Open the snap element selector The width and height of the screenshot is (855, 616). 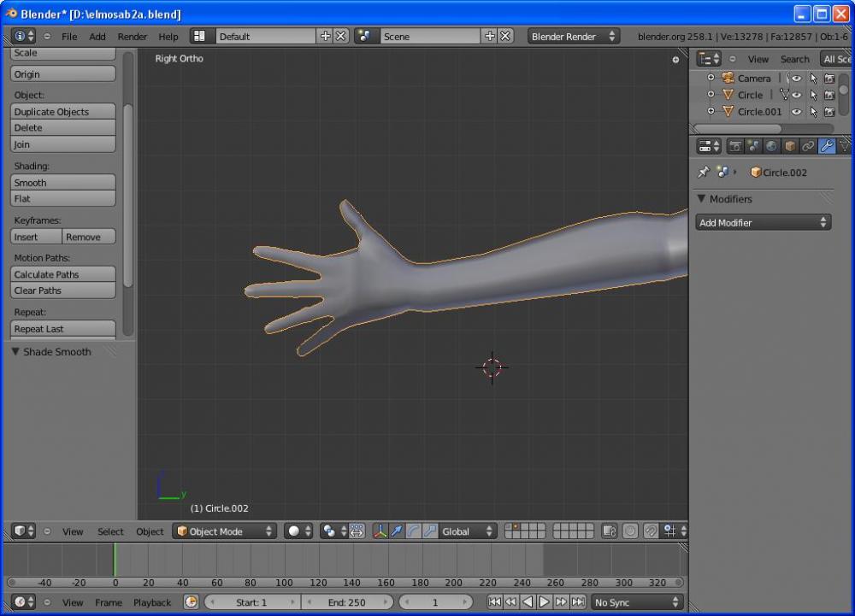coord(674,531)
